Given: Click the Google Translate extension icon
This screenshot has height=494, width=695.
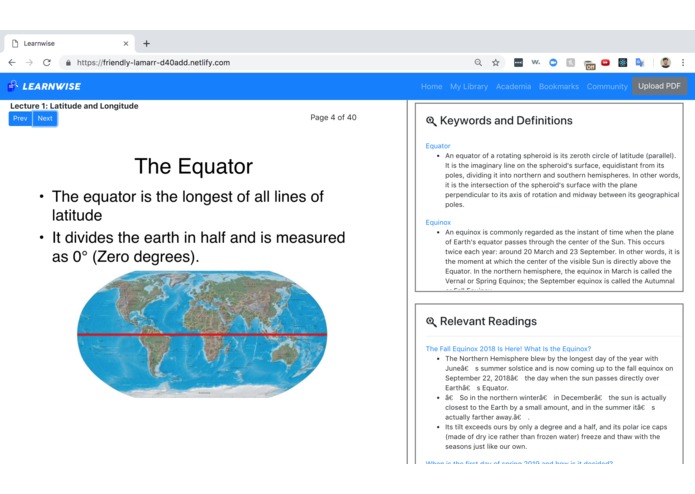Looking at the screenshot, I should point(640,62).
